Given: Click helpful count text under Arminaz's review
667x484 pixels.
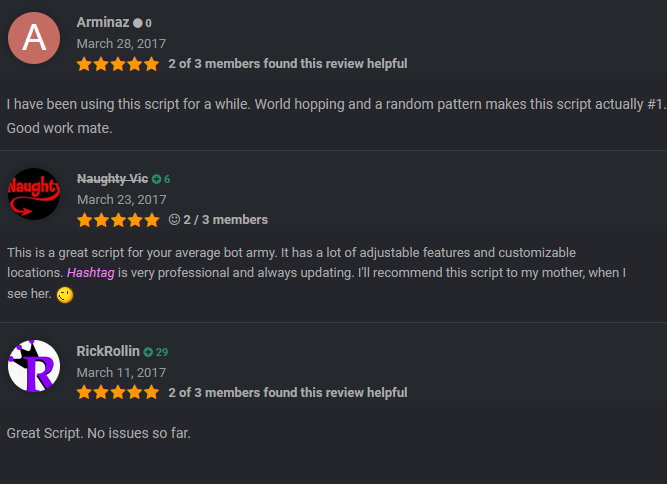Looking at the screenshot, I should (x=288, y=64).
